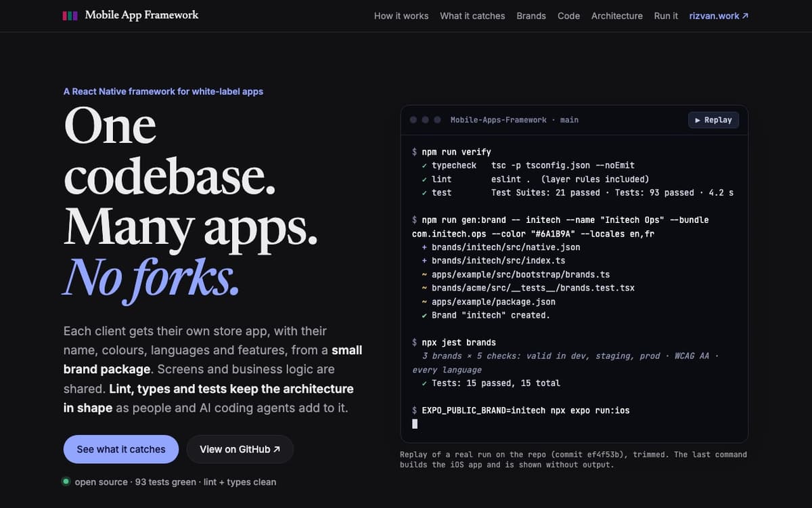Open the What it catches nav item

[472, 16]
